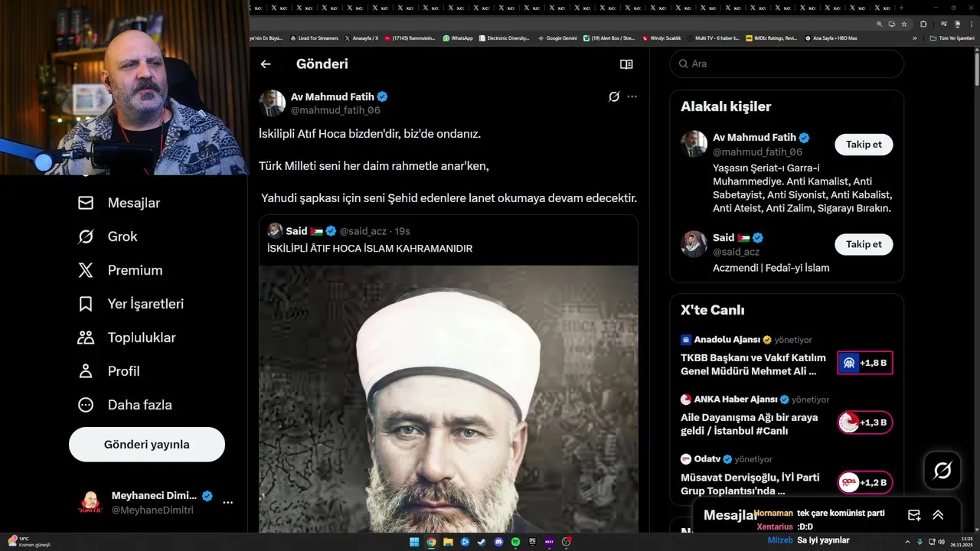This screenshot has height=551, width=980.
Task: Open Said's avatar in quoted post
Action: pyautogui.click(x=276, y=230)
